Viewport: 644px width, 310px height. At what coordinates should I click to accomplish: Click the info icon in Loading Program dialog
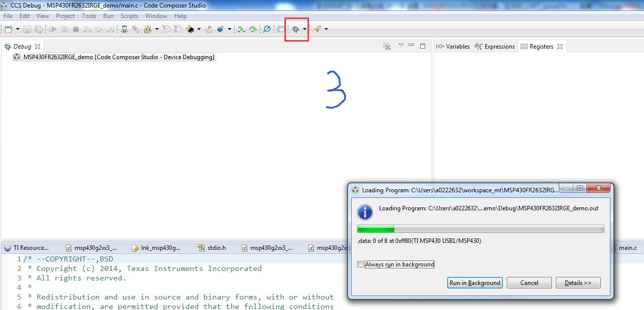pyautogui.click(x=365, y=211)
